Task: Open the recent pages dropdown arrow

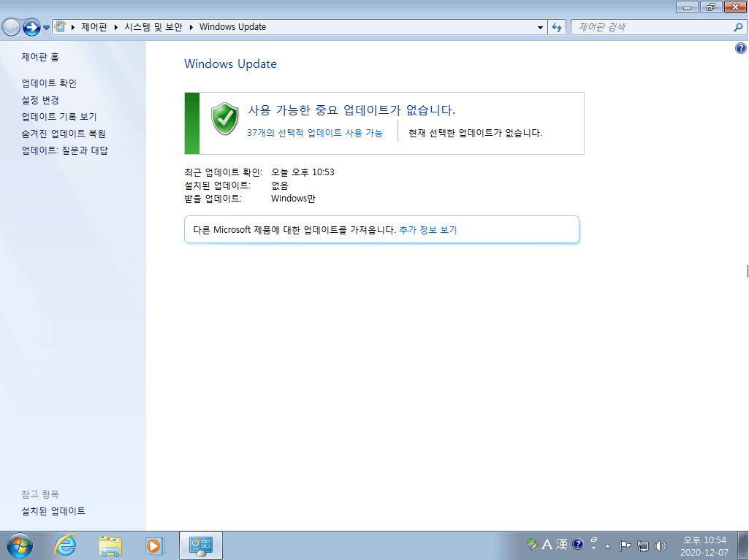Action: 46,27
